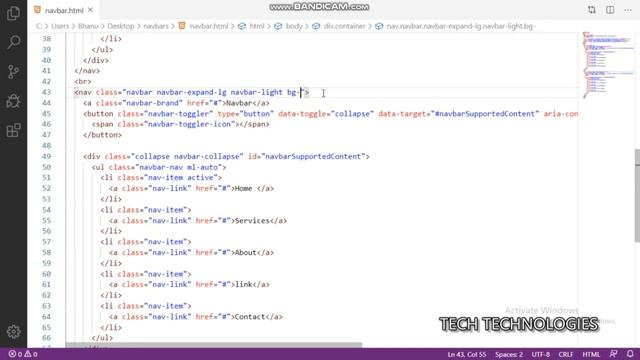Close the navbar.html tab
640x360 pixels.
90,10
